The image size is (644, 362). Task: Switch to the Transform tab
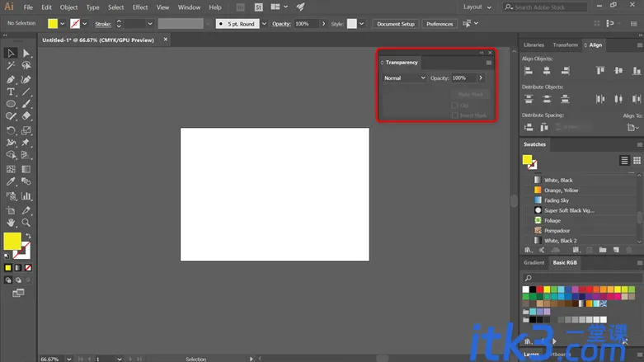(x=565, y=45)
